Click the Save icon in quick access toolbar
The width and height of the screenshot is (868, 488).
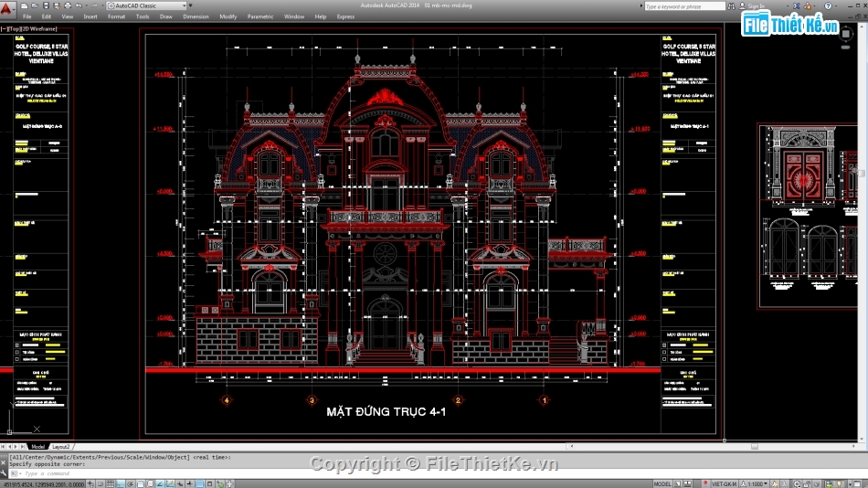point(46,5)
